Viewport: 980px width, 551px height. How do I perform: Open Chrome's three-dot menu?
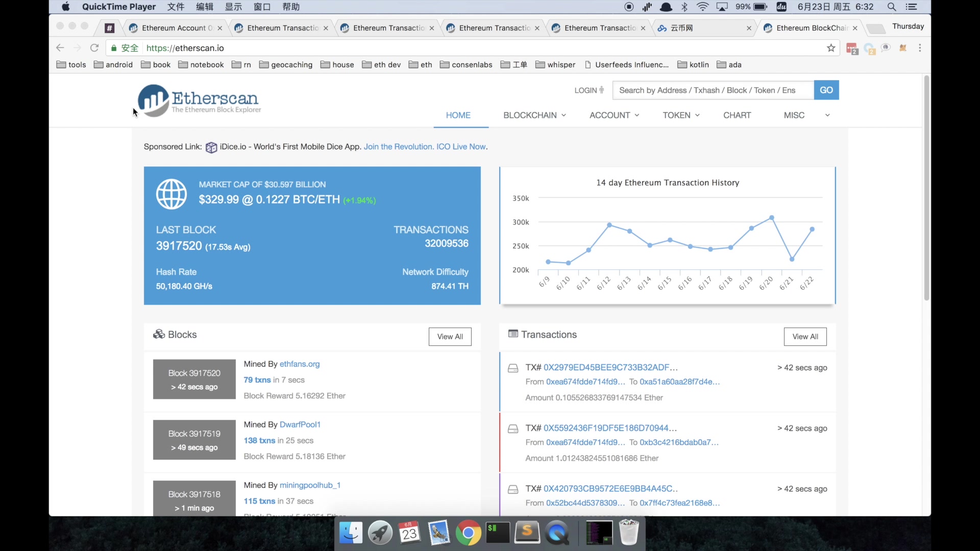point(920,48)
